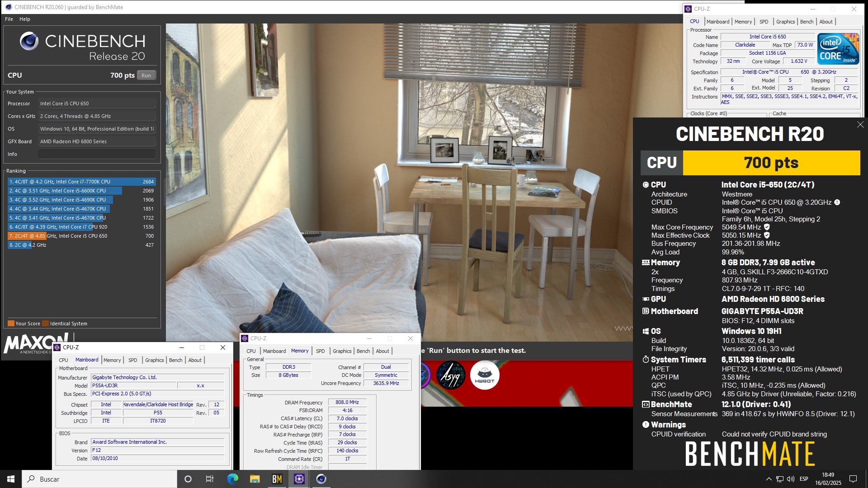Select the Memory tab in top-right CPU-Z
This screenshot has width=868, height=488.
tap(743, 22)
